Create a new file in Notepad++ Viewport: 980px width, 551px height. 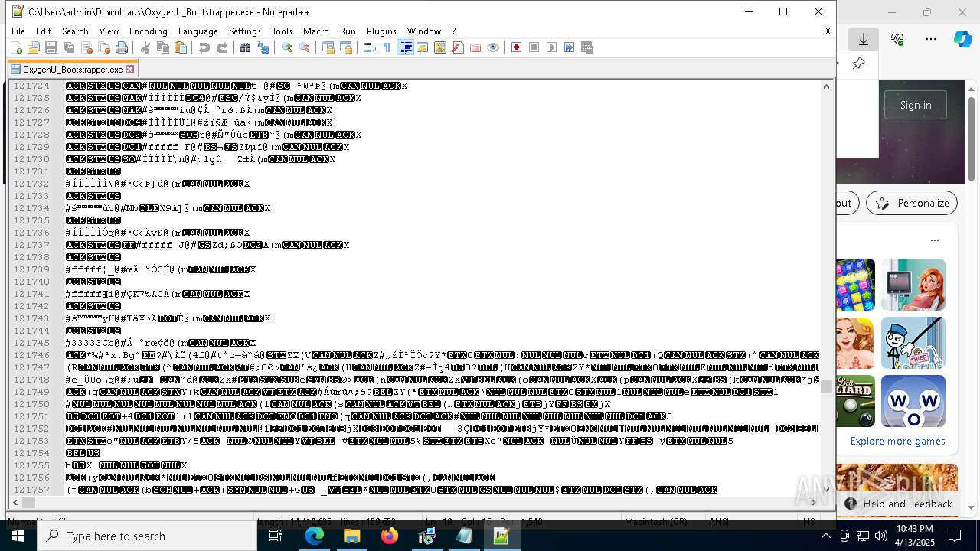(16, 47)
